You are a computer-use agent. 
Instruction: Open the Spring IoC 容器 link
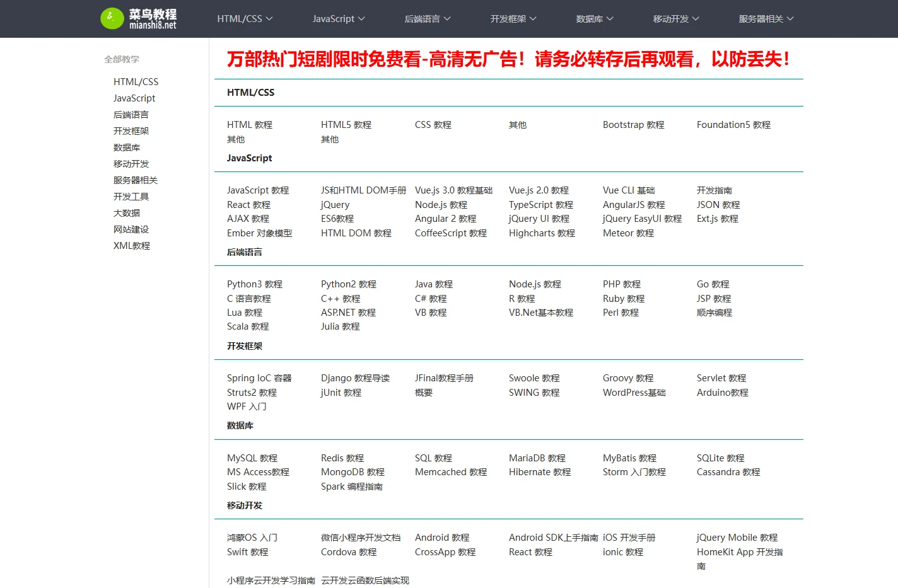(x=259, y=378)
